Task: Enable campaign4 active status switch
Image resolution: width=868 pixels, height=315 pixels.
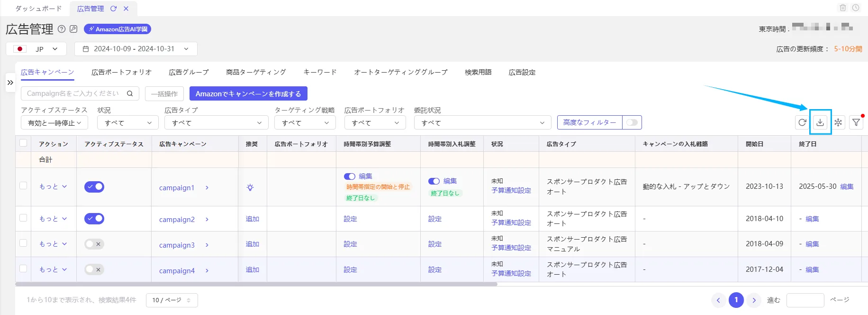Action: pyautogui.click(x=94, y=269)
